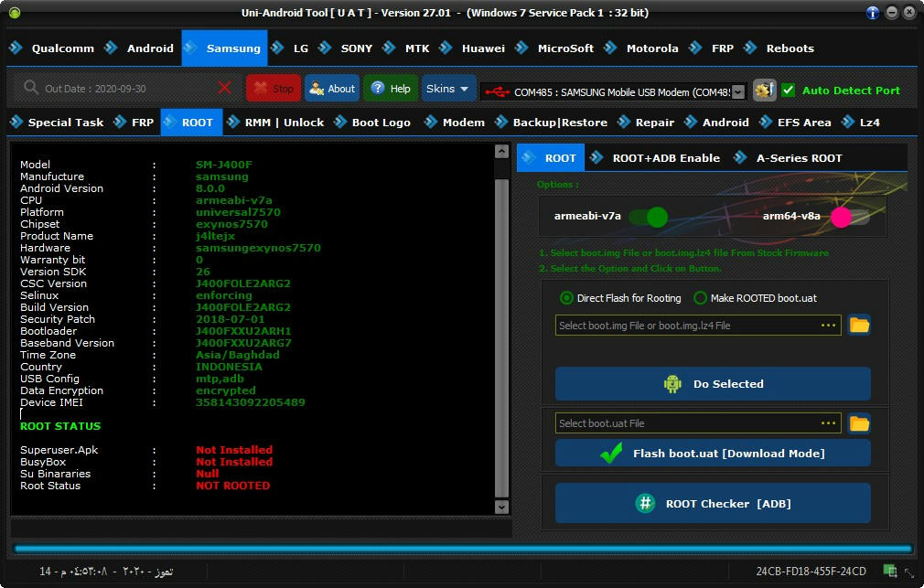This screenshot has height=588, width=924.
Task: Open the About dialog
Action: tap(332, 89)
